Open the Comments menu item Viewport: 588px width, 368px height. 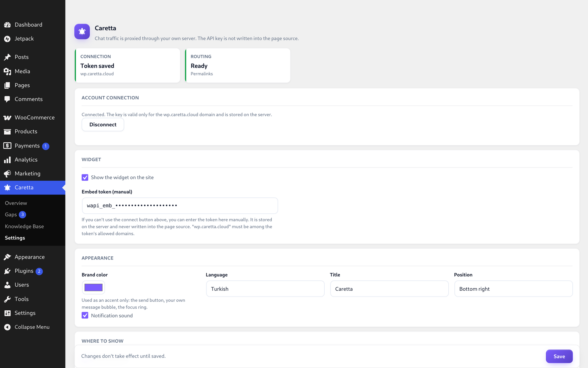(x=32, y=99)
